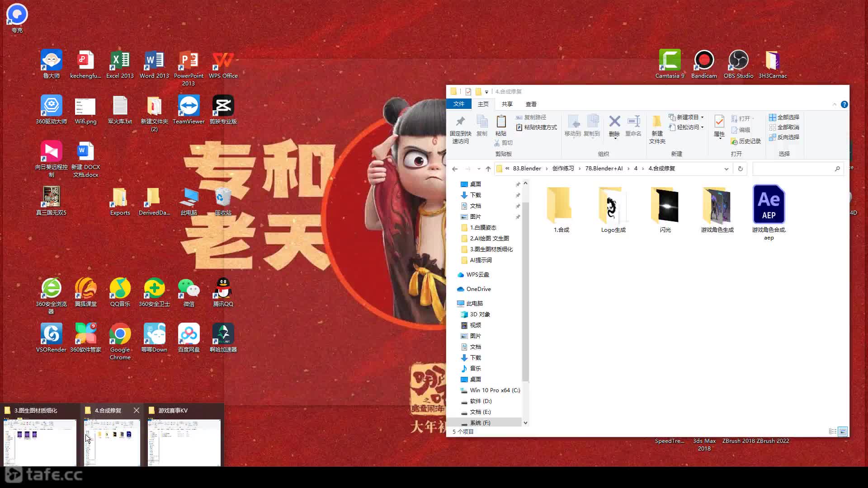Click the 属性 properties icon in ribbon
The image size is (868, 488).
coord(719,126)
